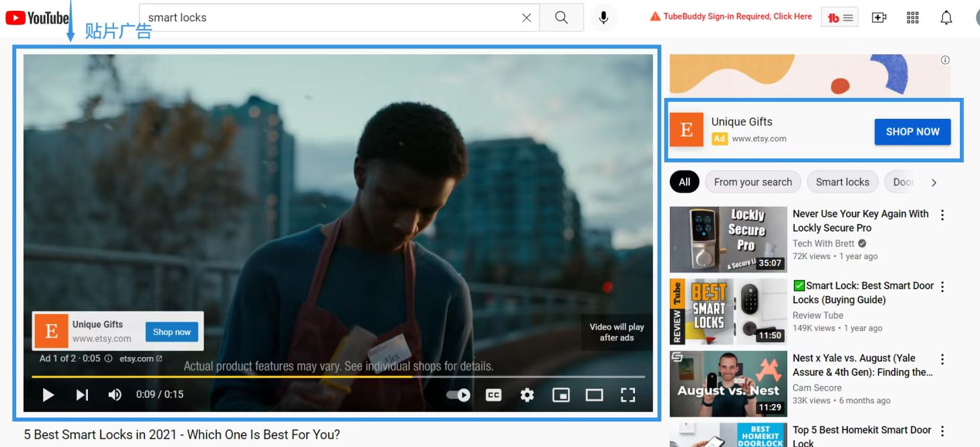Open the Best Smart Locks thumbnail
The image size is (980, 447).
tap(728, 311)
